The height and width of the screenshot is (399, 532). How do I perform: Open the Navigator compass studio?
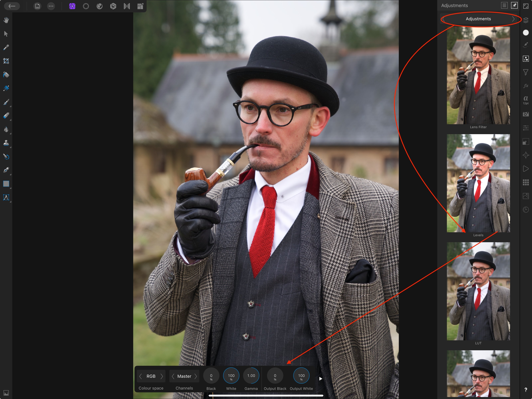click(526, 155)
